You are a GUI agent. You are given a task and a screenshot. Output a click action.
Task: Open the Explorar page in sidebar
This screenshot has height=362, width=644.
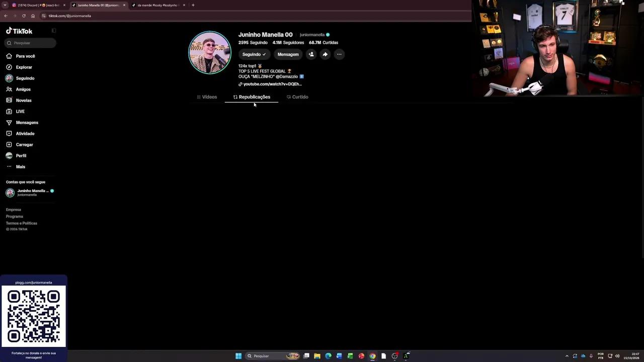coord(19,67)
